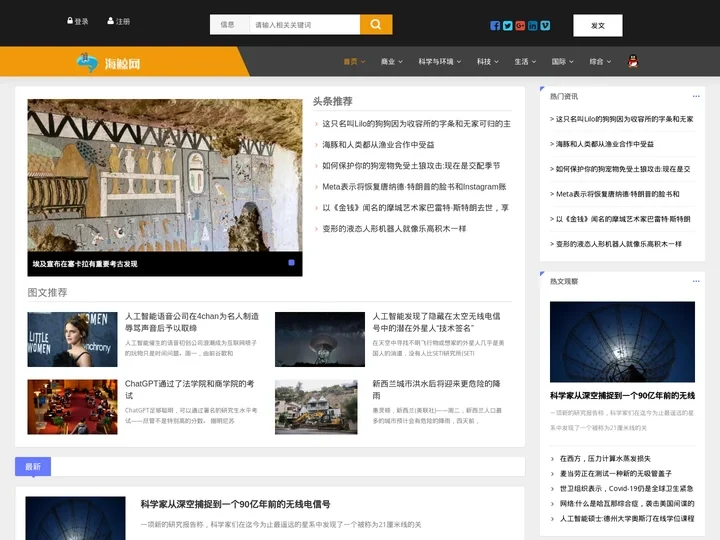Expand the 生活 navigation menu

pos(525,62)
